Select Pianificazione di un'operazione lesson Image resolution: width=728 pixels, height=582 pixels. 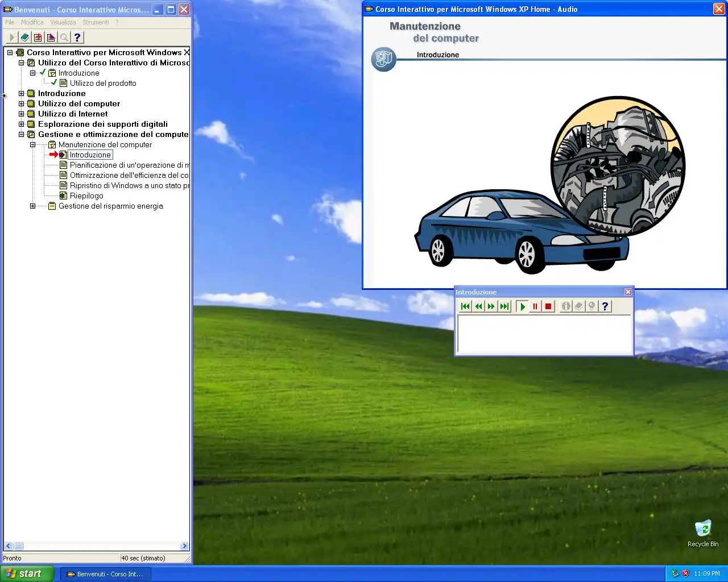tap(129, 165)
